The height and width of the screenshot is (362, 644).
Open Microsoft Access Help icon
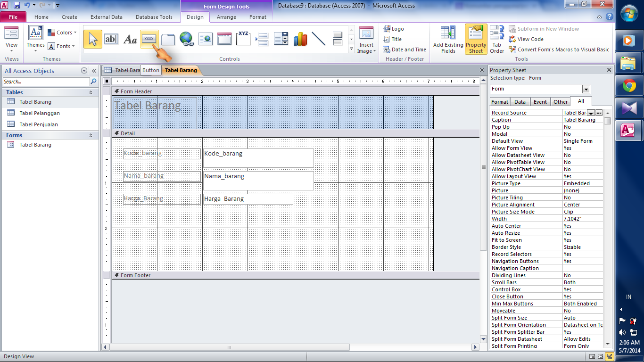click(x=609, y=16)
